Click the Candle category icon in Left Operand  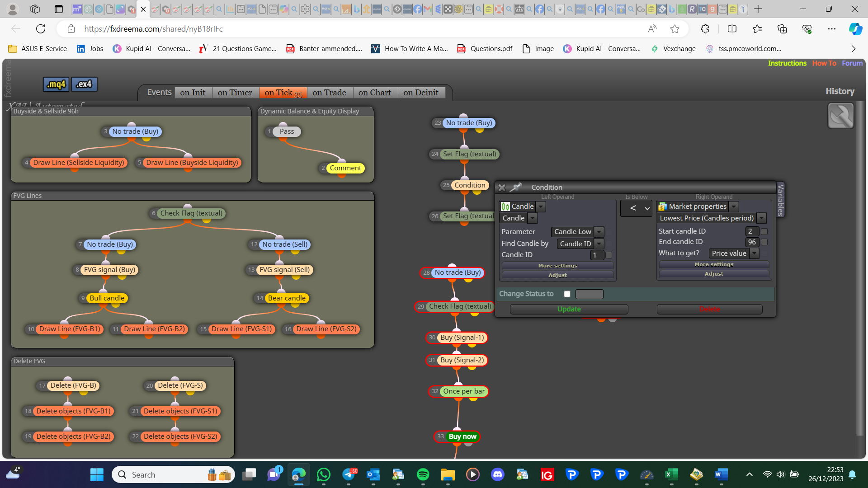tap(505, 206)
